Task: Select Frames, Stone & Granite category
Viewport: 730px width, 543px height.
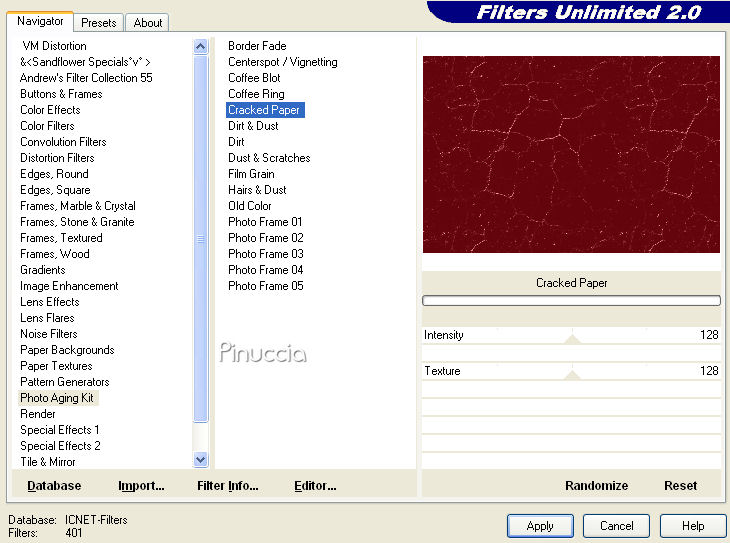Action: point(77,222)
